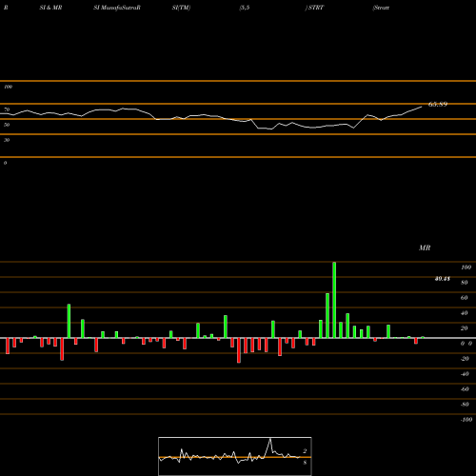Click the 'SI MunafaSutraR' header text

(117, 8)
